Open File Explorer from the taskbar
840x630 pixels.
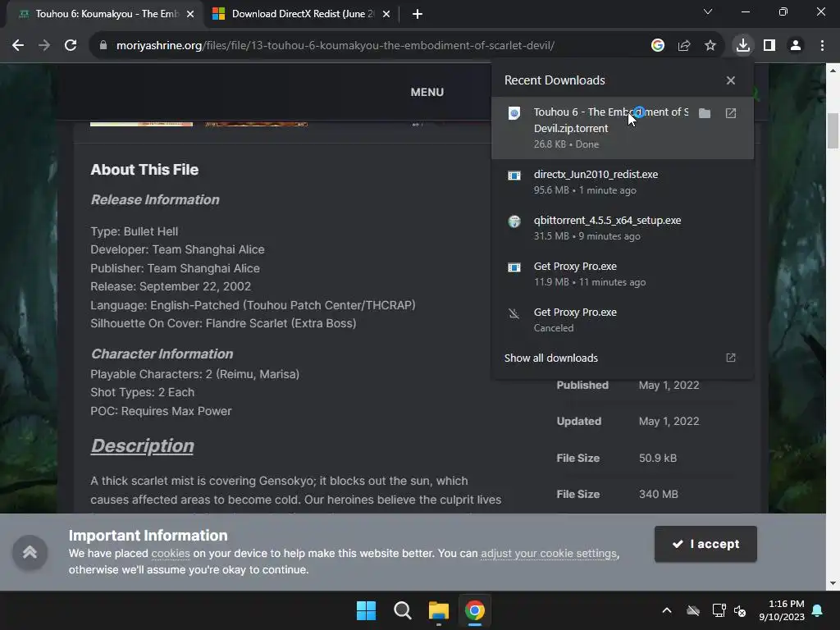click(x=439, y=610)
